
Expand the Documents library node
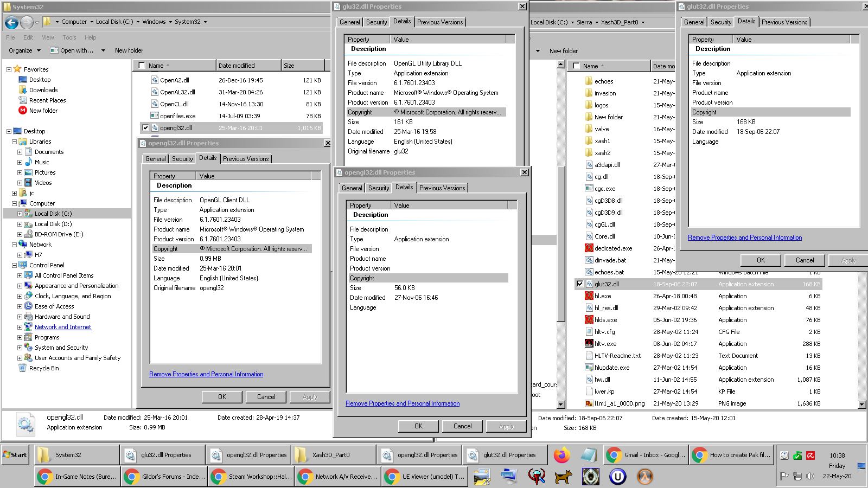pos(20,152)
